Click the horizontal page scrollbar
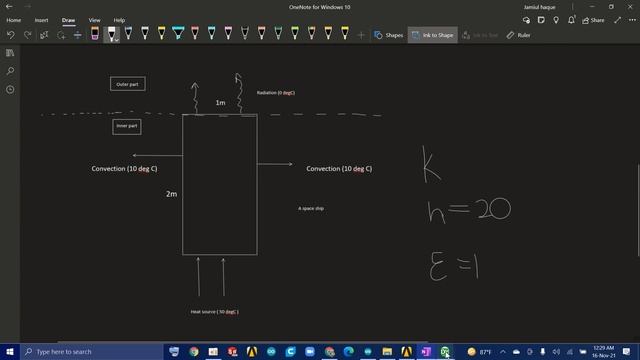640x360 pixels. click(242, 342)
